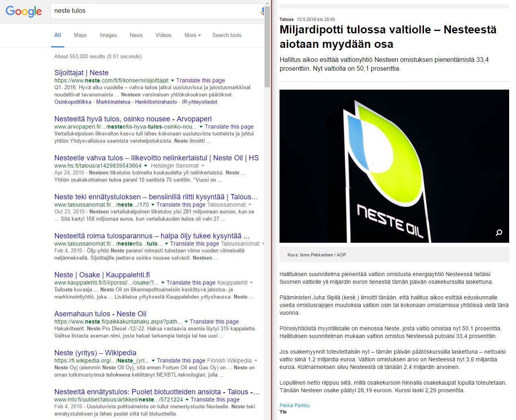The image size is (516, 420).
Task: Open the Maps search tab
Action: pyautogui.click(x=80, y=35)
